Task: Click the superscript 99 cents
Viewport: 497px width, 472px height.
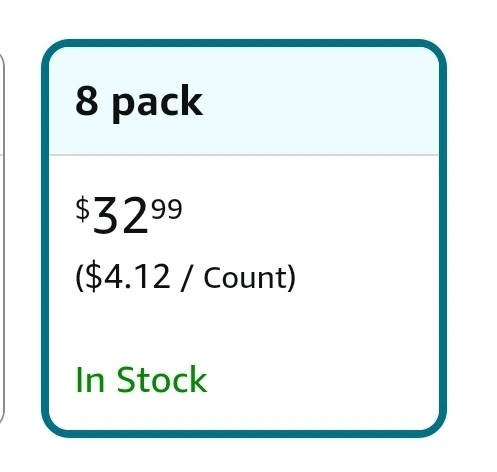Action: point(167,209)
